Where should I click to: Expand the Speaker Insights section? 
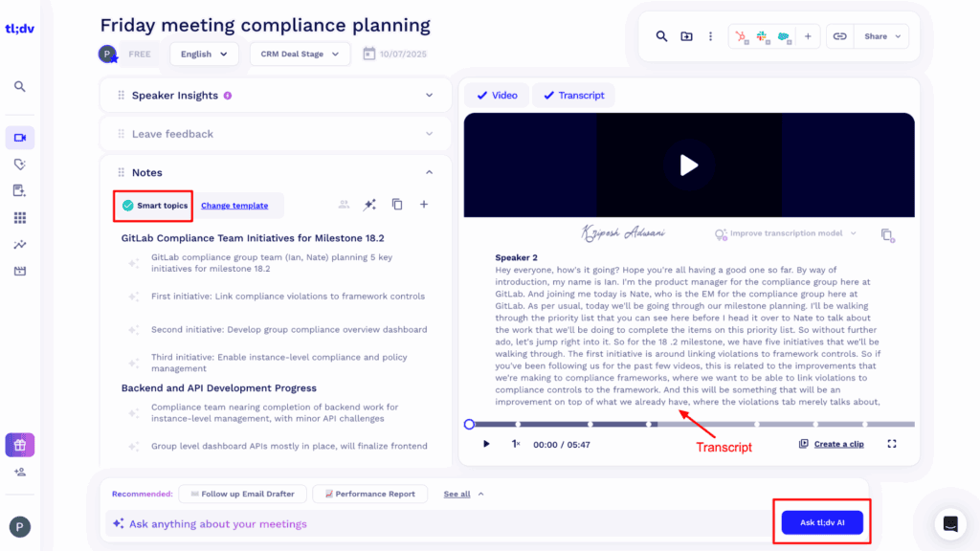click(430, 95)
